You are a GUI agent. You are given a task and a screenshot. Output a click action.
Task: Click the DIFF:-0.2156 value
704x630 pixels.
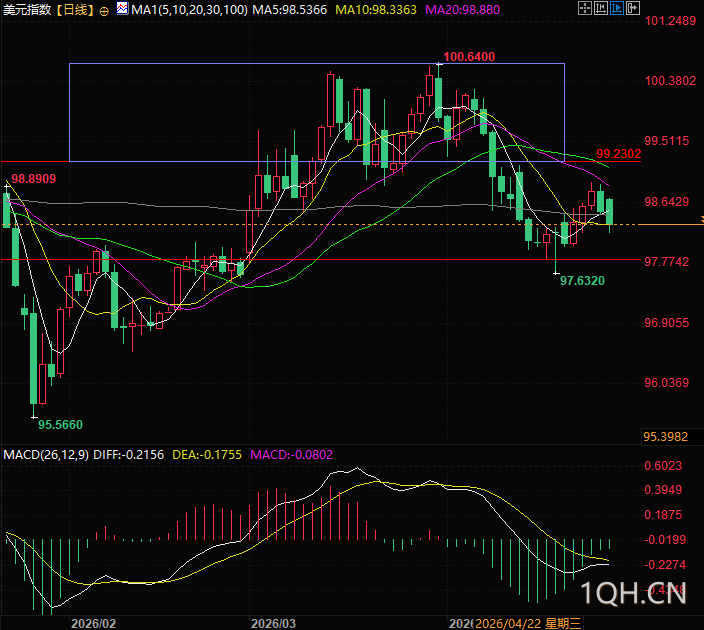click(x=128, y=454)
